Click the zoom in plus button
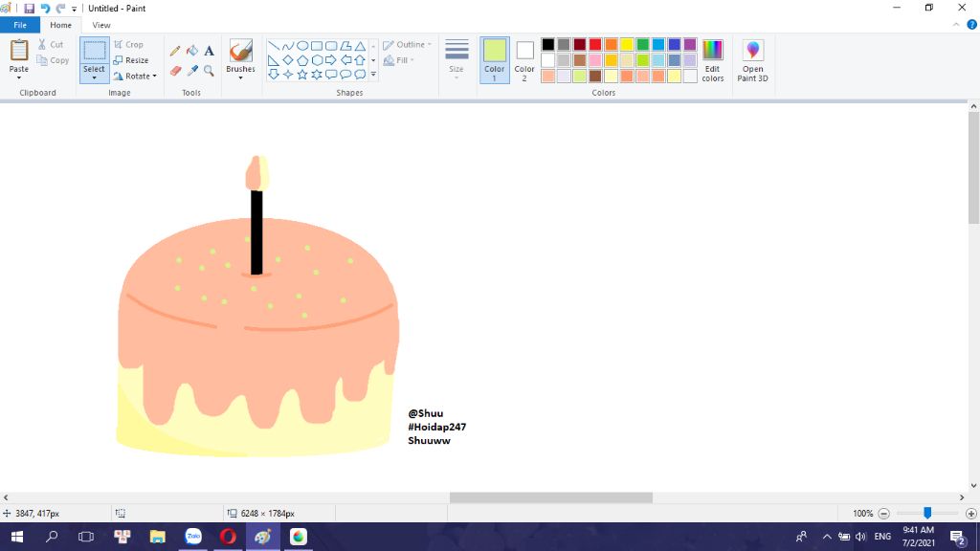This screenshot has height=551, width=980. [x=970, y=514]
